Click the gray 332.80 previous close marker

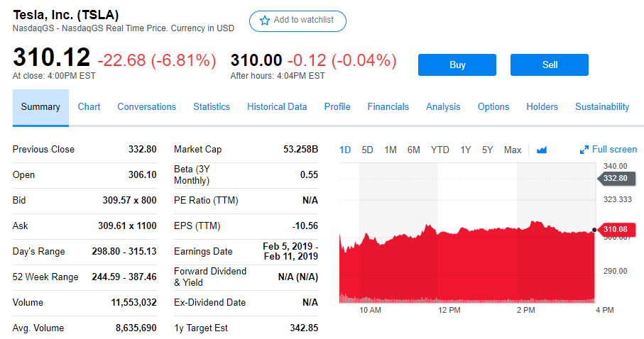pyautogui.click(x=616, y=178)
